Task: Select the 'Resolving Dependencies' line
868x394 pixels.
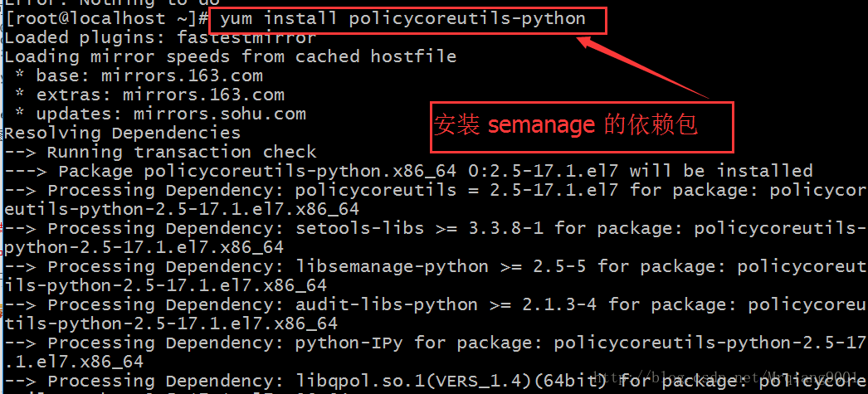Action: click(x=122, y=134)
